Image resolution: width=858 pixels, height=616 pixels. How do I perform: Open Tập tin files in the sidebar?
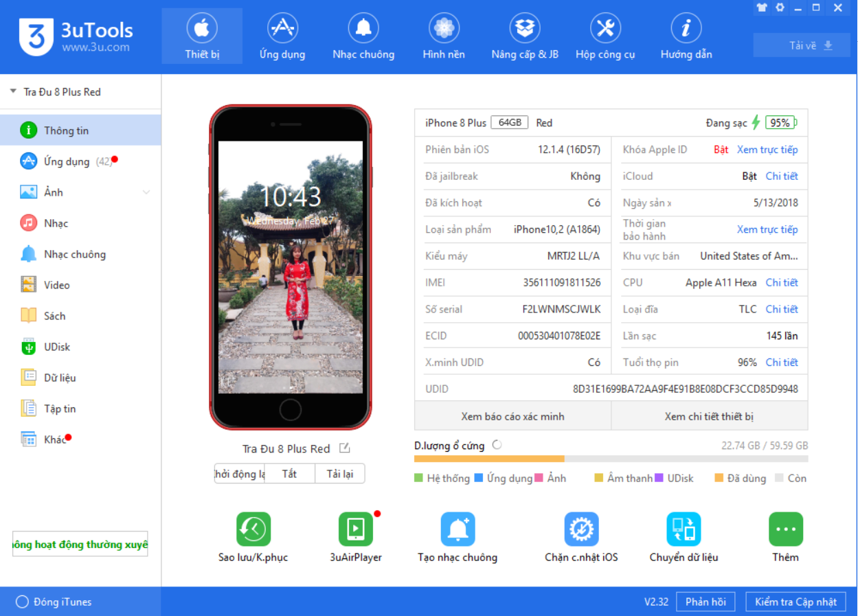[80, 409]
